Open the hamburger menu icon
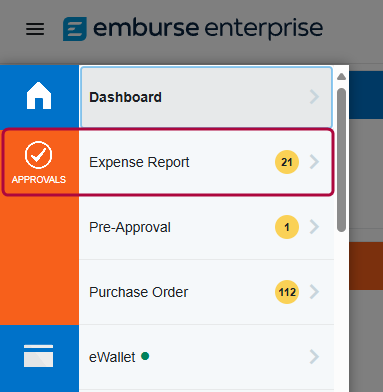 coord(35,29)
